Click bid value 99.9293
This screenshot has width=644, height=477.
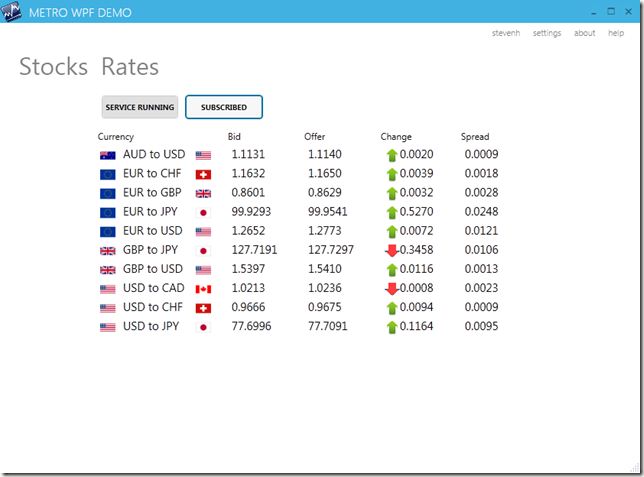(x=251, y=212)
